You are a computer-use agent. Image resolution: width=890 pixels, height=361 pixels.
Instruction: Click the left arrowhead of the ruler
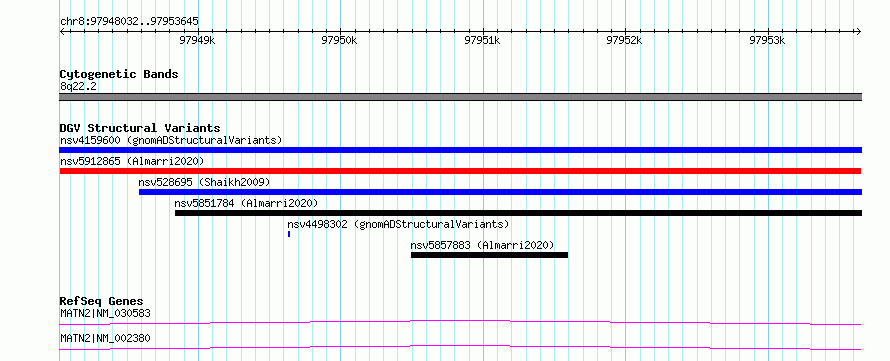point(62,32)
